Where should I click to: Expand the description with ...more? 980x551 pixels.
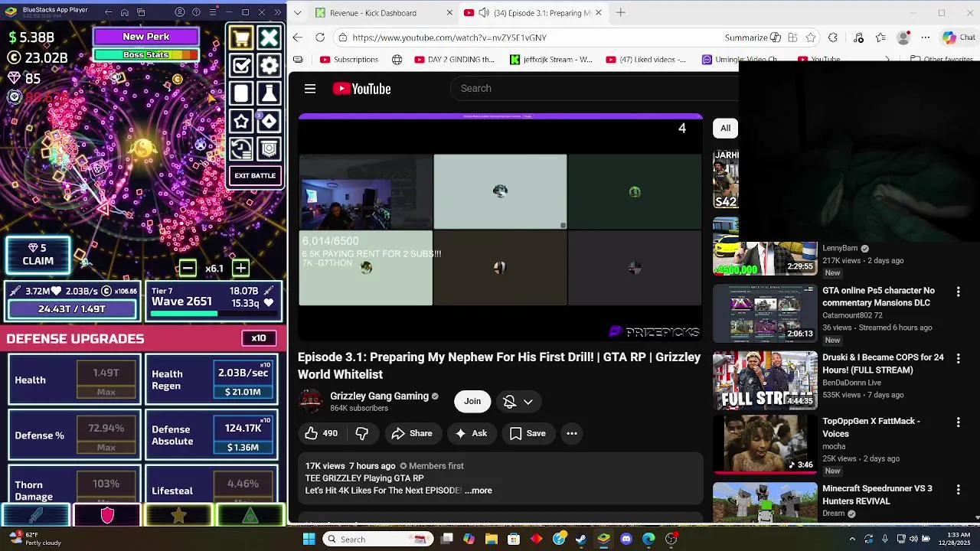(x=479, y=491)
